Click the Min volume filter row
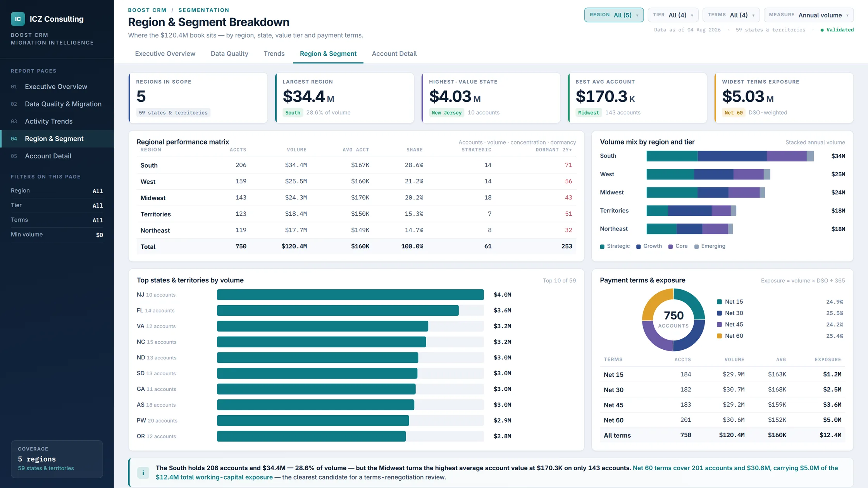 pyautogui.click(x=57, y=235)
